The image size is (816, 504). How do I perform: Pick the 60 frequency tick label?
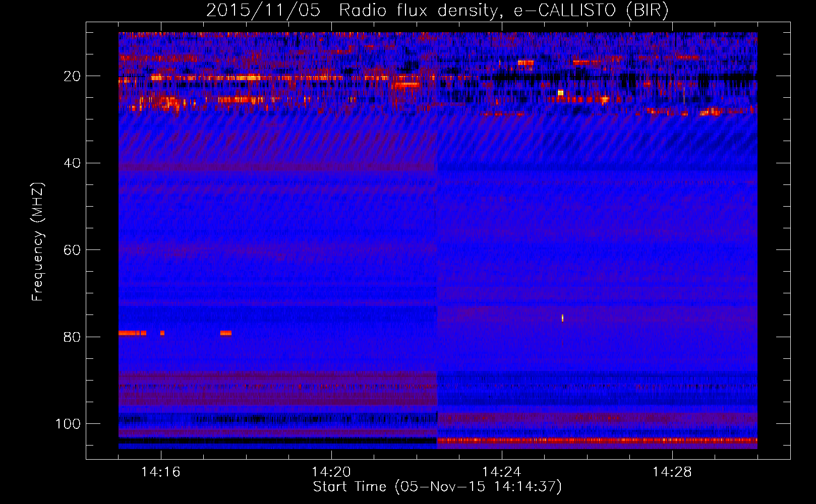(72, 250)
